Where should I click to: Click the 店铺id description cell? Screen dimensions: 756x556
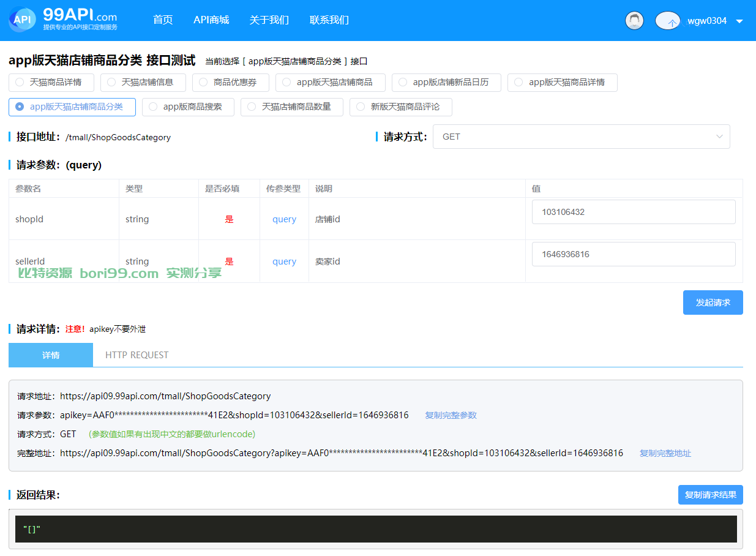point(417,219)
